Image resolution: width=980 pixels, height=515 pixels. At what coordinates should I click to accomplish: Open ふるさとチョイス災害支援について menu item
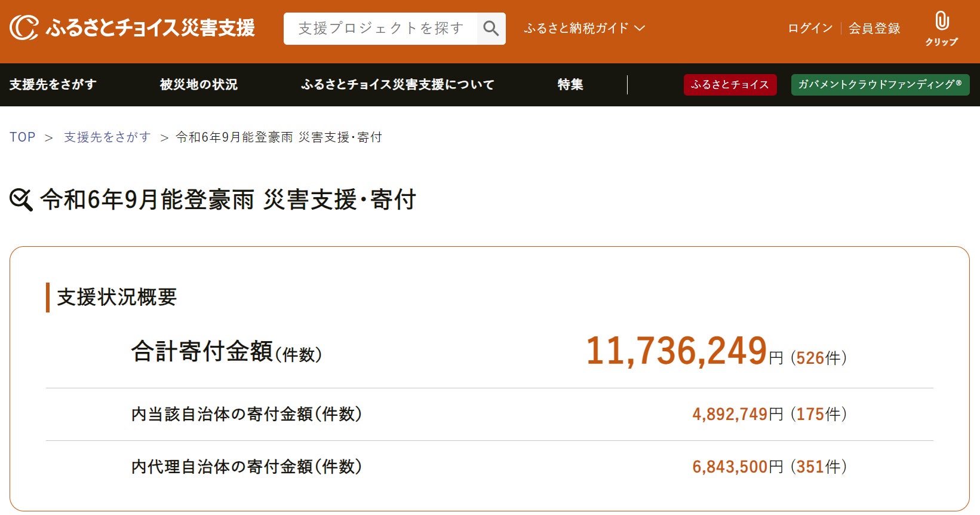point(397,85)
